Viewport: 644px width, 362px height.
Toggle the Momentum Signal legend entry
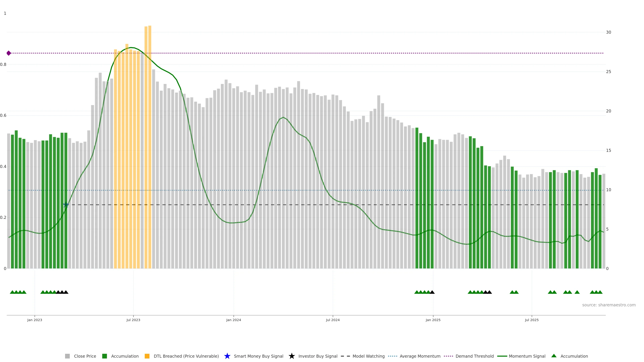[x=527, y=356]
